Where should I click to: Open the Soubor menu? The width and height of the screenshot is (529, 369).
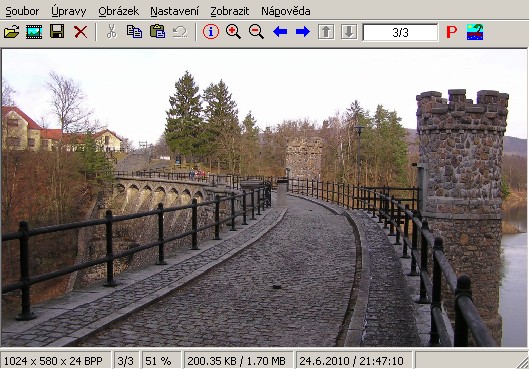click(x=22, y=11)
